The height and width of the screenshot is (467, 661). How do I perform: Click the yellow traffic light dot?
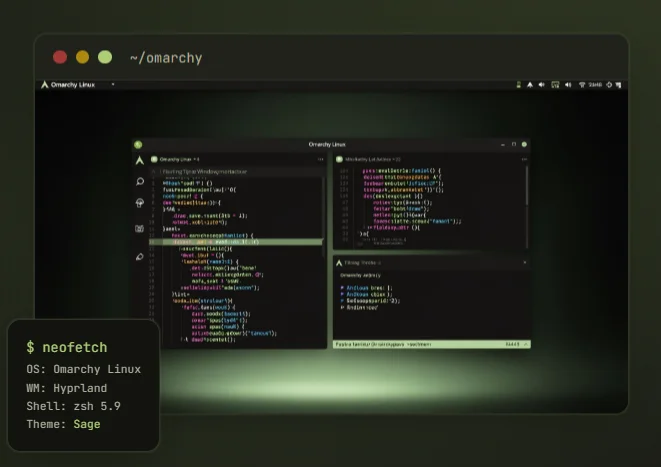[82, 57]
